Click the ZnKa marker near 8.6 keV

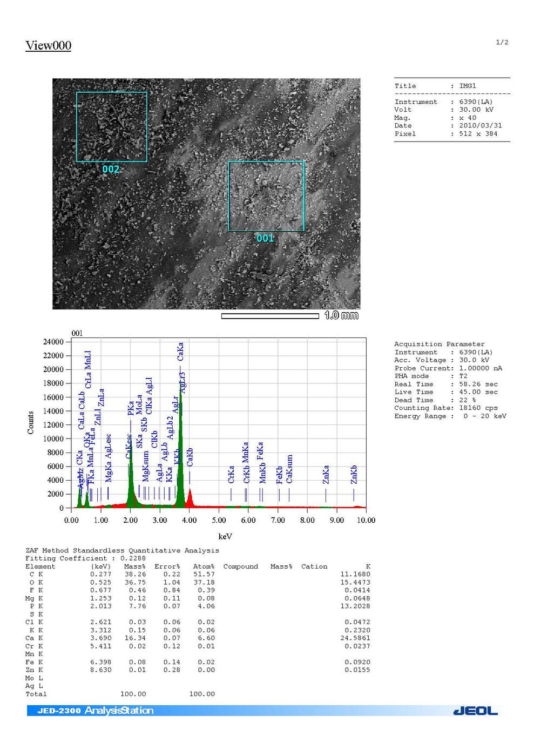[x=326, y=475]
